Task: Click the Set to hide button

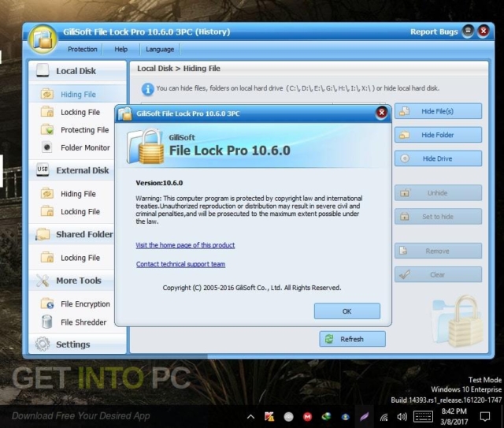Action: tap(438, 217)
